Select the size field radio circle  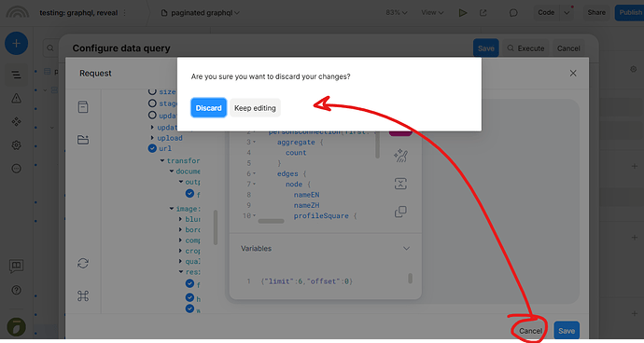[152, 91]
